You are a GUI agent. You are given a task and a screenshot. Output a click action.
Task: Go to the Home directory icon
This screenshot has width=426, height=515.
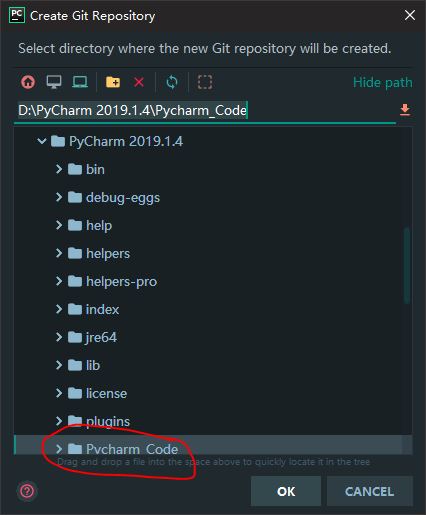pyautogui.click(x=28, y=82)
